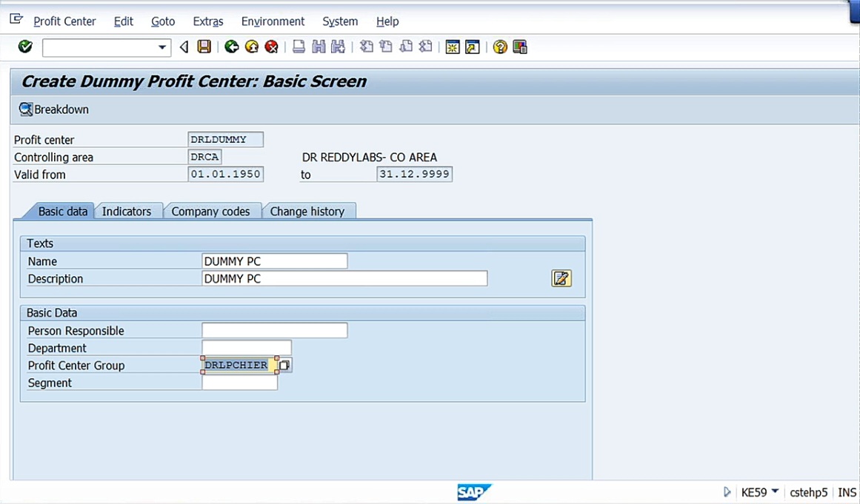This screenshot has height=504, width=860.
Task: Click the Generate Shortcut icon
Action: (x=473, y=47)
